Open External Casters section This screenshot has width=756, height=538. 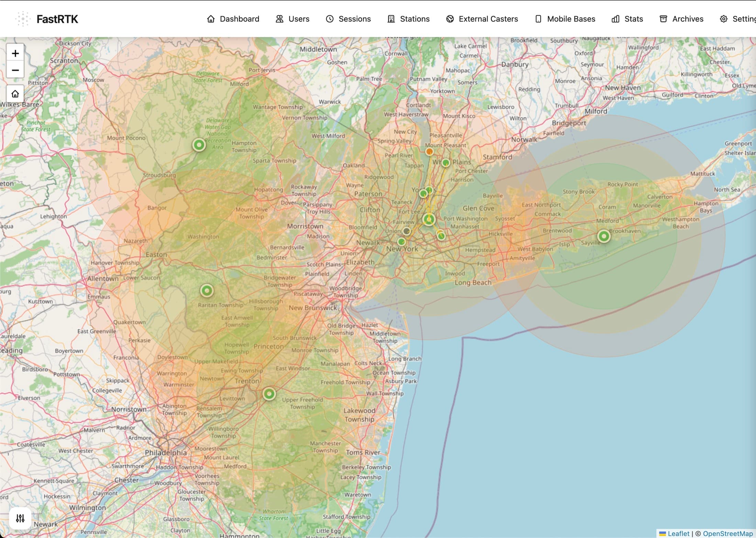[x=482, y=19]
